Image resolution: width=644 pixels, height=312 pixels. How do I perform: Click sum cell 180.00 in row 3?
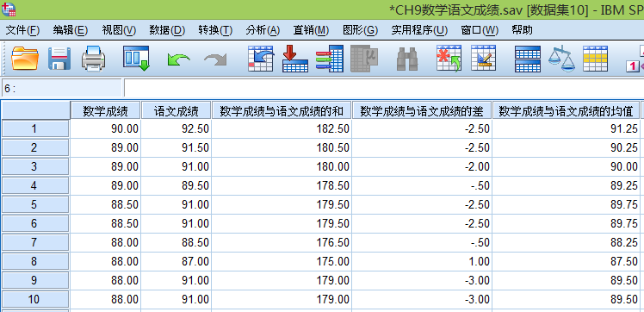(282, 167)
